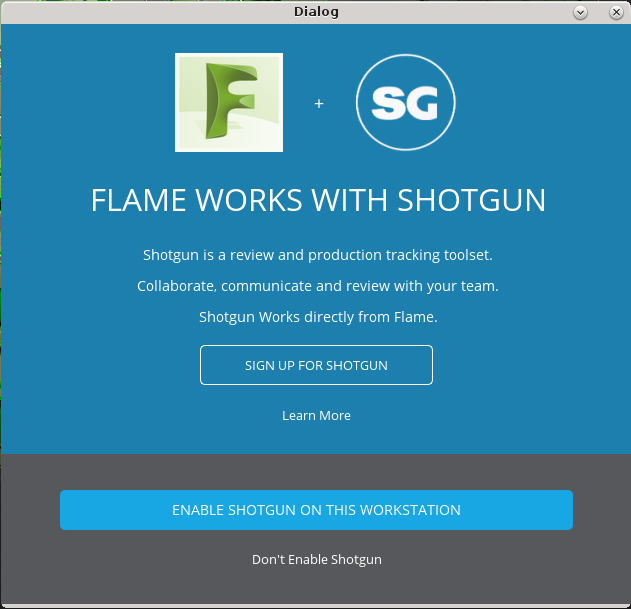This screenshot has width=631, height=609.
Task: Click the 'review and production tracking toolset' line
Action: (318, 255)
